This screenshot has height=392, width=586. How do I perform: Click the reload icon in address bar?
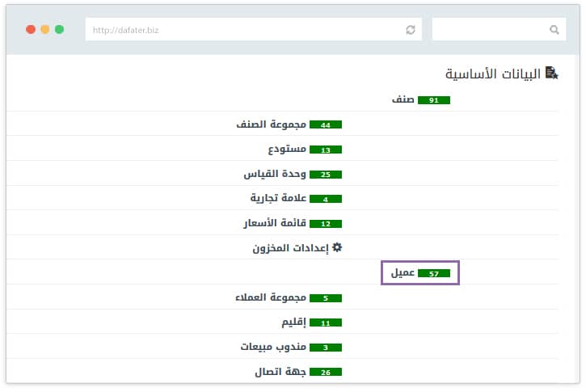[411, 30]
